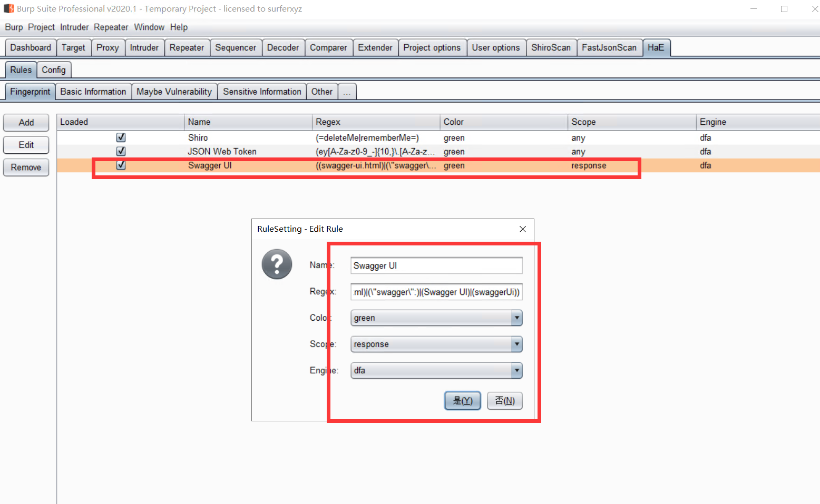Switch to the Decoder tab
Viewport: 820px width, 504px height.
coord(283,47)
